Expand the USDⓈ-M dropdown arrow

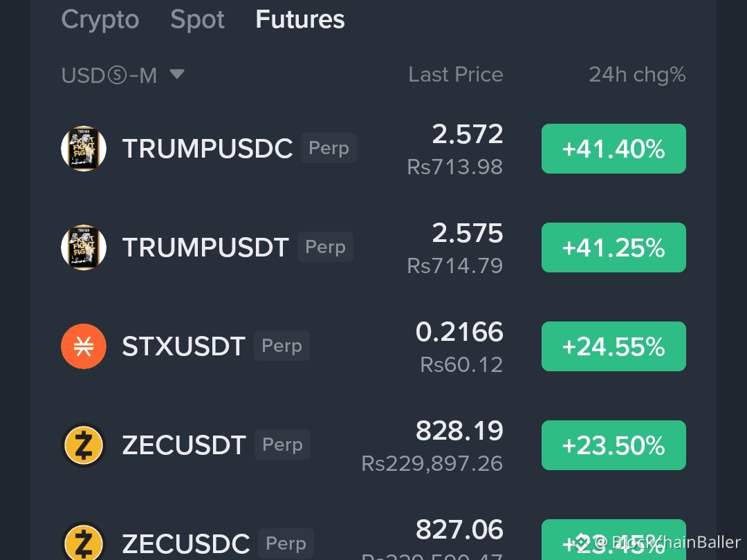click(x=177, y=74)
